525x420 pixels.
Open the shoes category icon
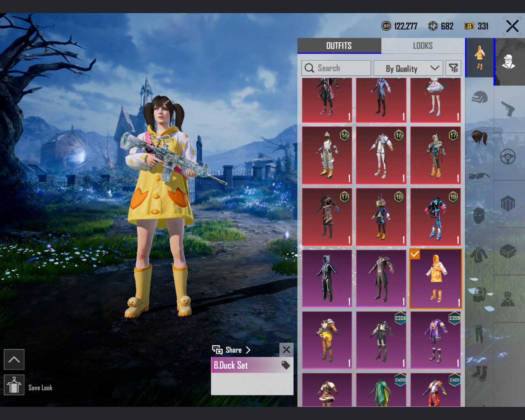click(479, 373)
